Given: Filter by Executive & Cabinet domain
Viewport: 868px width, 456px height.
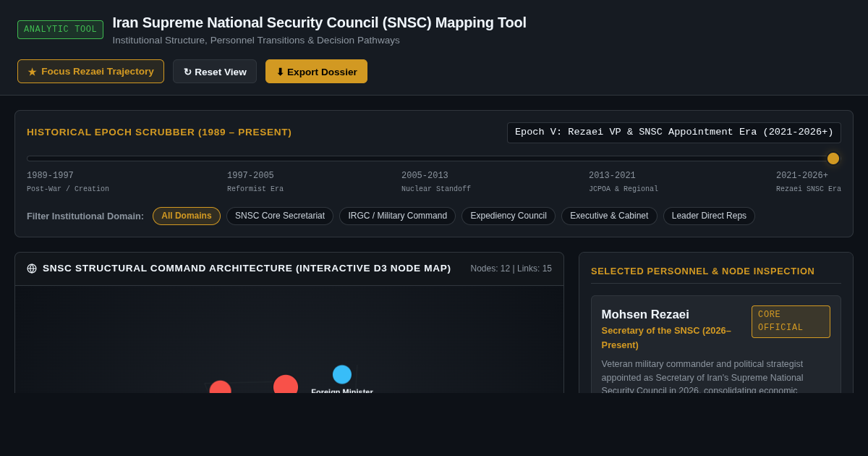Looking at the screenshot, I should point(609,216).
